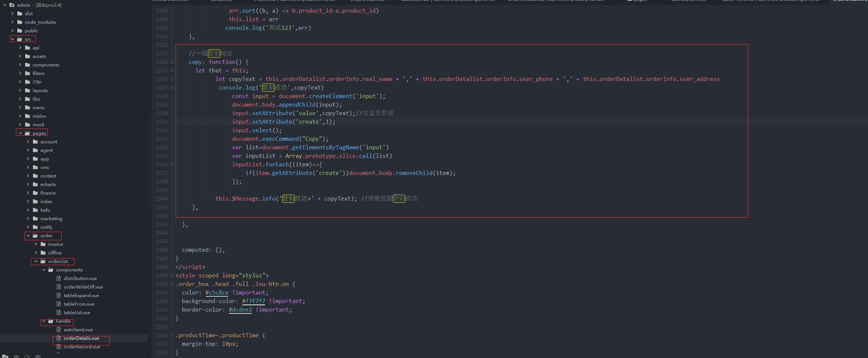Click the agent folder icon

[x=35, y=150]
